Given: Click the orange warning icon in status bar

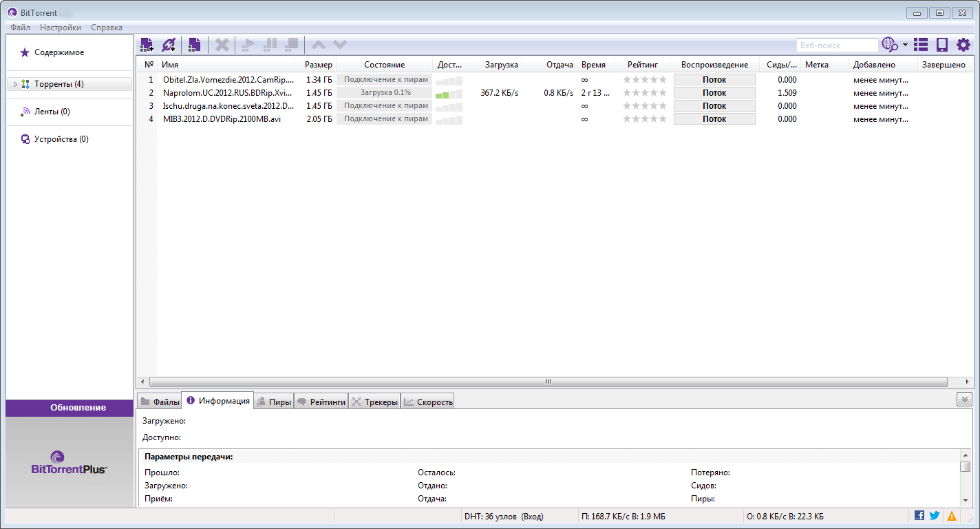Looking at the screenshot, I should [x=952, y=515].
